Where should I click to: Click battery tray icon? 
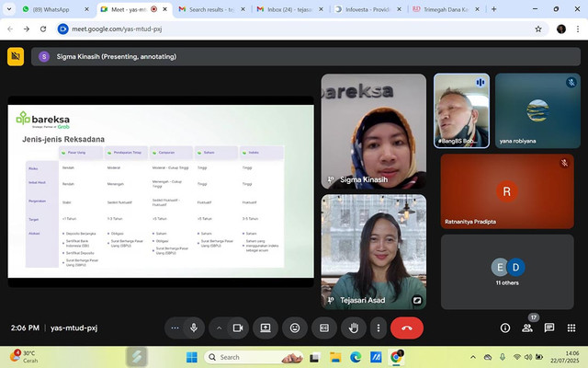point(539,357)
